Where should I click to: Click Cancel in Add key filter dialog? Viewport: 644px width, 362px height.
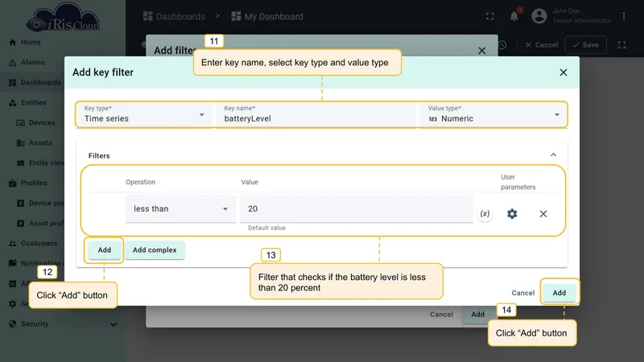(522, 293)
